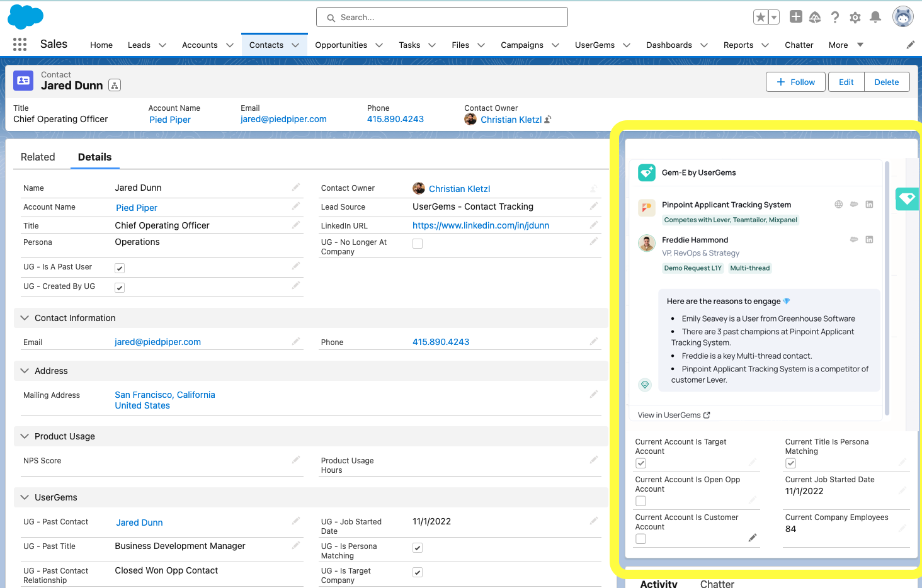Open the user profile avatar
The width and height of the screenshot is (922, 588).
coord(903,17)
